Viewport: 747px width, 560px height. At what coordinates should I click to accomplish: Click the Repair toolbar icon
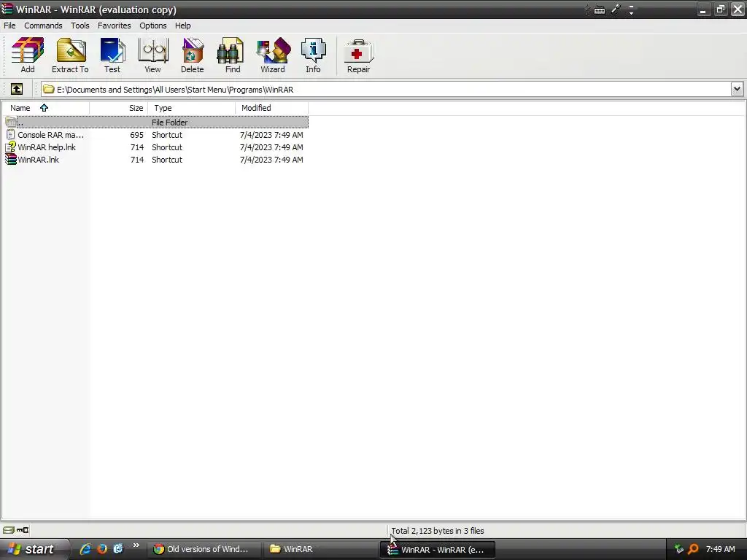point(359,55)
